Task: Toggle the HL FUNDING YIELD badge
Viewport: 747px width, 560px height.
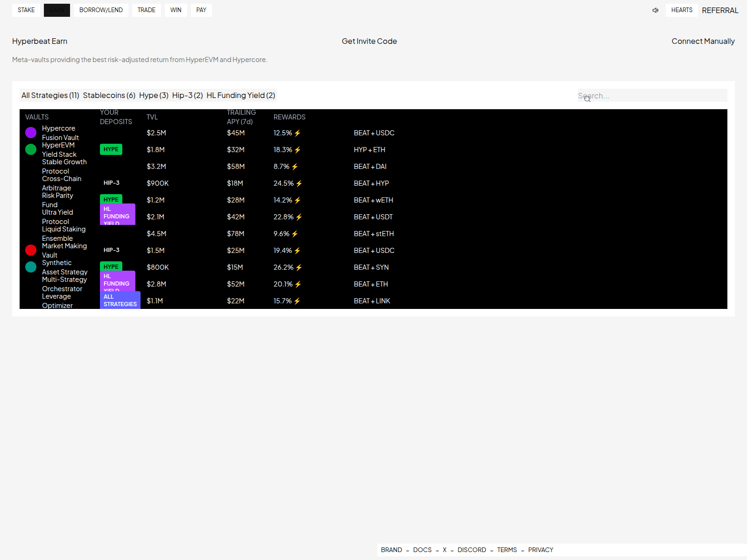Action: point(117,214)
